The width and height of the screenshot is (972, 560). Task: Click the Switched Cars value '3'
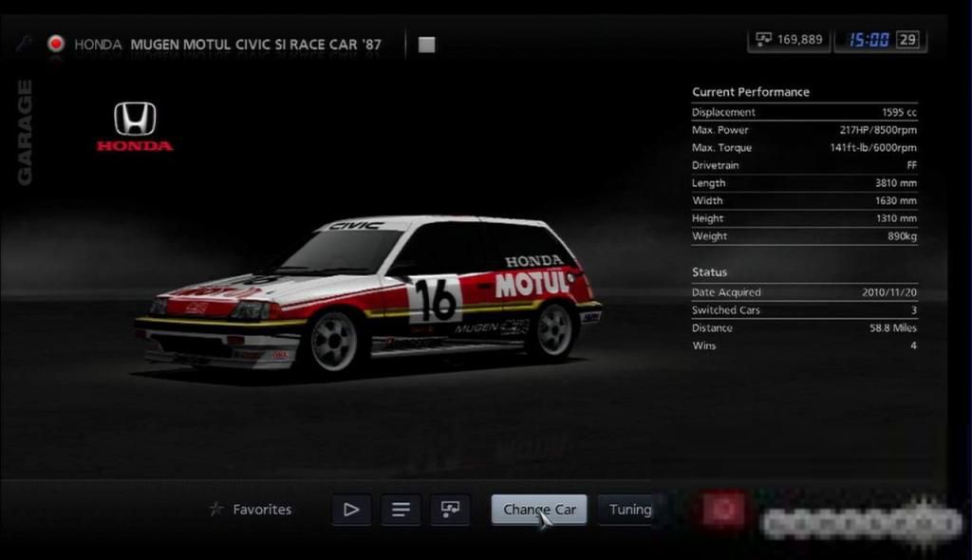(913, 310)
